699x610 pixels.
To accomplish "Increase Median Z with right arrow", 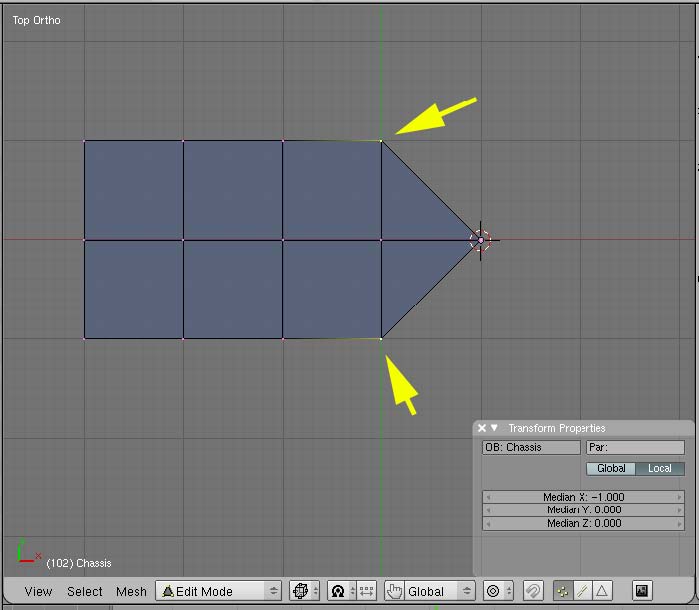I will [679, 523].
